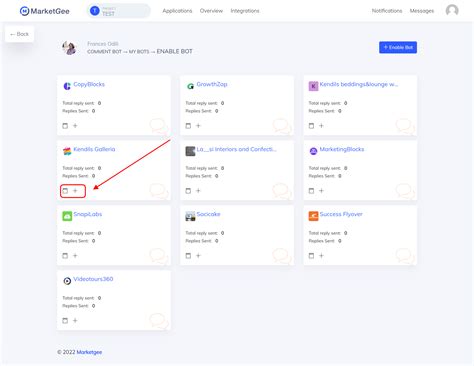The image size is (474, 366).
Task: Open the Applications menu
Action: tap(177, 11)
